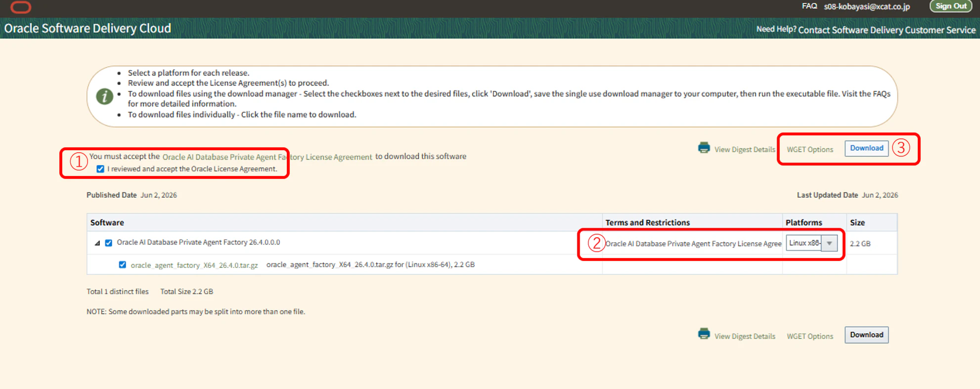Click the Published Date Jun 2, 2026 text
Screen dimensions: 980x389
132,195
